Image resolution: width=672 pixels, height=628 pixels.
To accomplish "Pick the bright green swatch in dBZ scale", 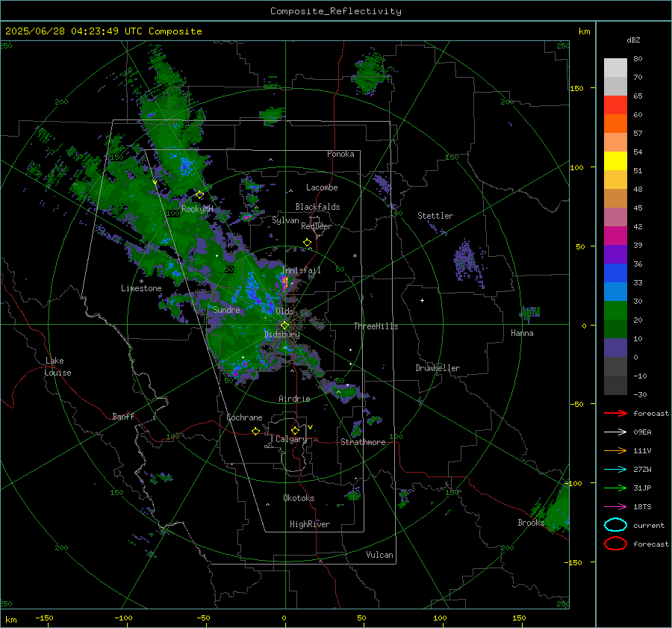I will [615, 310].
